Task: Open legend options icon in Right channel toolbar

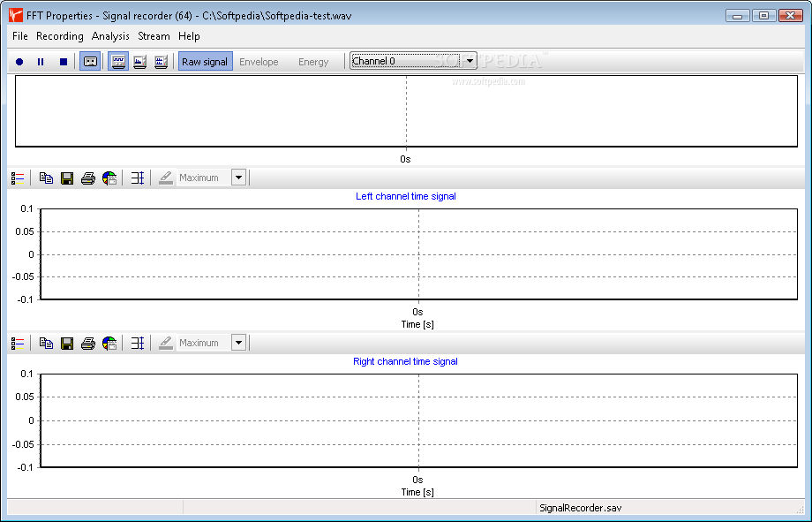Action: click(18, 344)
